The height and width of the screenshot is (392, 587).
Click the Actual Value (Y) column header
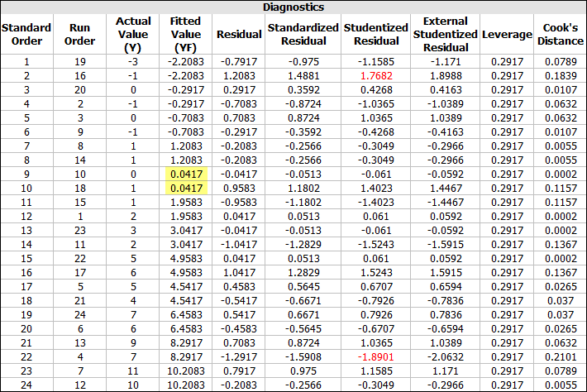(133, 34)
